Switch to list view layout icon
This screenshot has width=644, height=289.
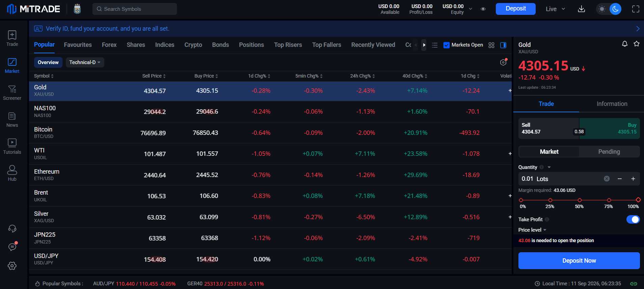pyautogui.click(x=435, y=45)
